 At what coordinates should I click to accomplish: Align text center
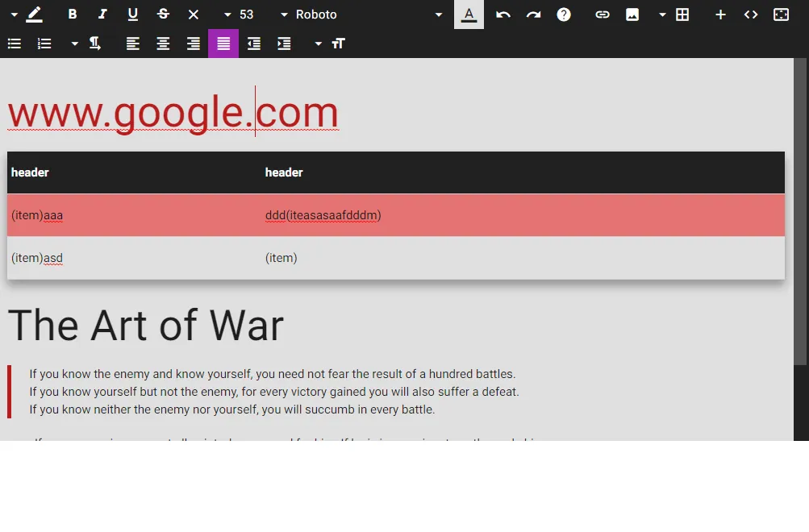(x=163, y=44)
